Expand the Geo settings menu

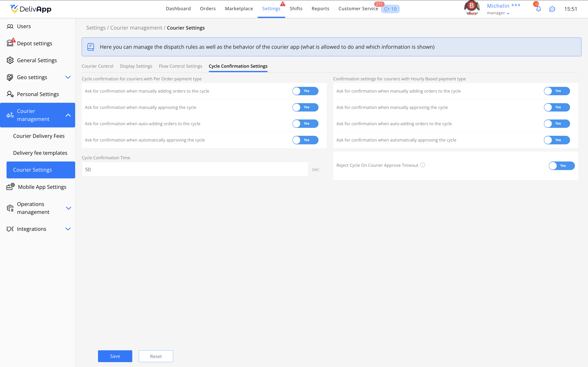68,77
